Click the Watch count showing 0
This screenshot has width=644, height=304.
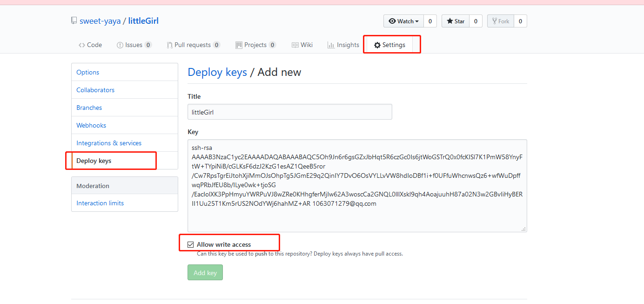430,21
